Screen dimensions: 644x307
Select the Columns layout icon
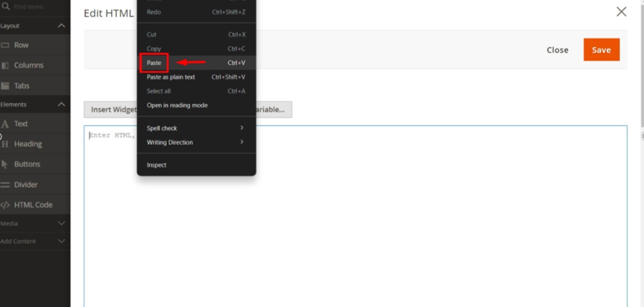coord(5,65)
